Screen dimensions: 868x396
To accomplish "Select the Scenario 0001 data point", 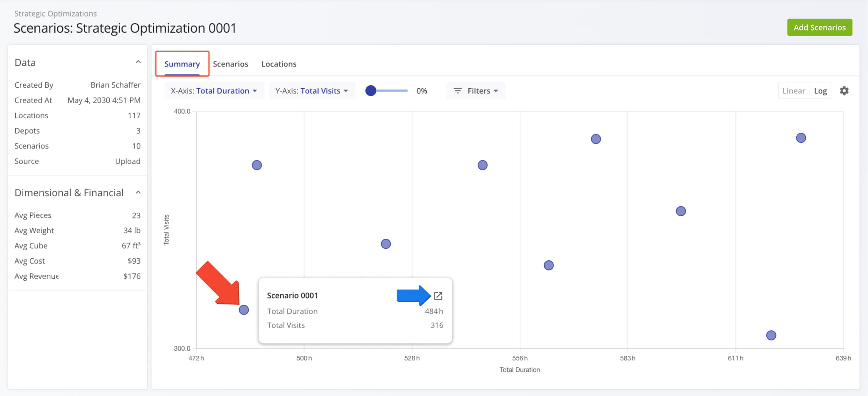I will [244, 310].
